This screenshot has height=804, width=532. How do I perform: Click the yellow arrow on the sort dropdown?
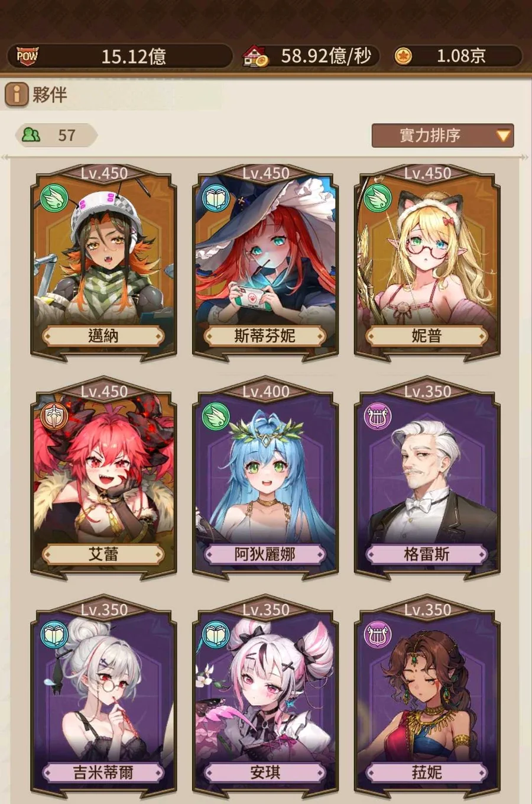503,136
